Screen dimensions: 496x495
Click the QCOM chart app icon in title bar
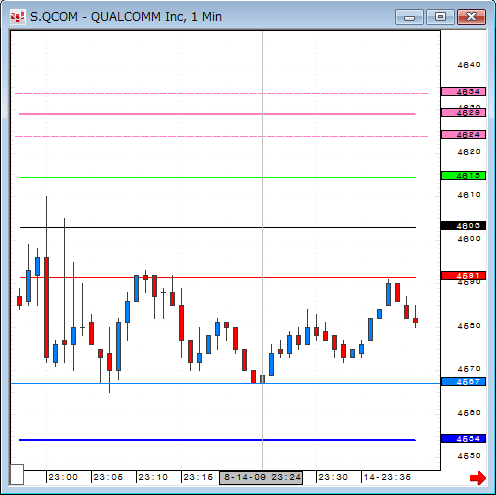tap(17, 17)
